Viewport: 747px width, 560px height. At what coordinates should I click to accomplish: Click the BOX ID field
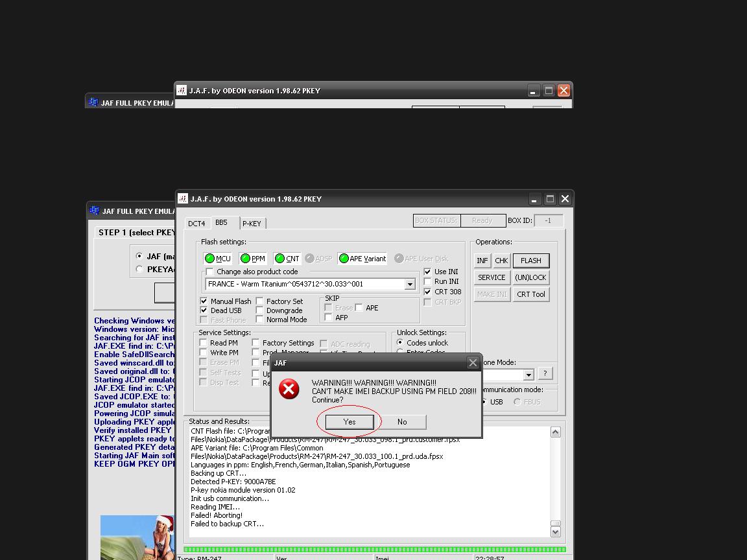click(x=548, y=220)
